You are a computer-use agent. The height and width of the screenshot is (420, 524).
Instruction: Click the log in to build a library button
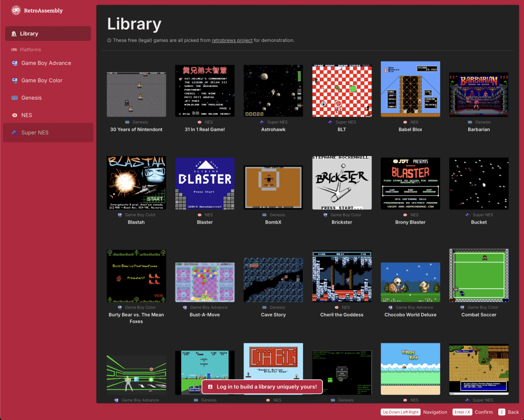(261, 387)
